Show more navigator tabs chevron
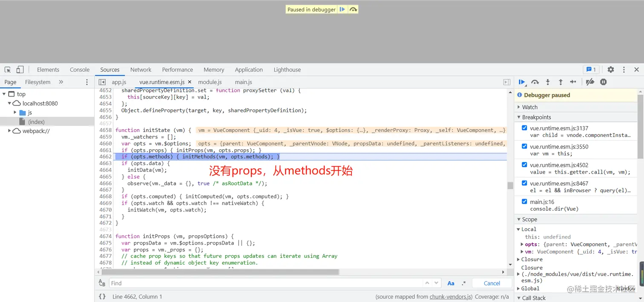 point(61,82)
